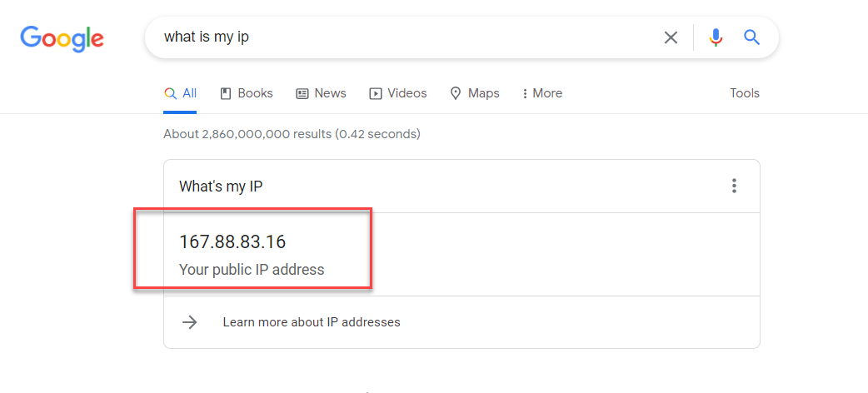Click the Google logo

click(62, 37)
